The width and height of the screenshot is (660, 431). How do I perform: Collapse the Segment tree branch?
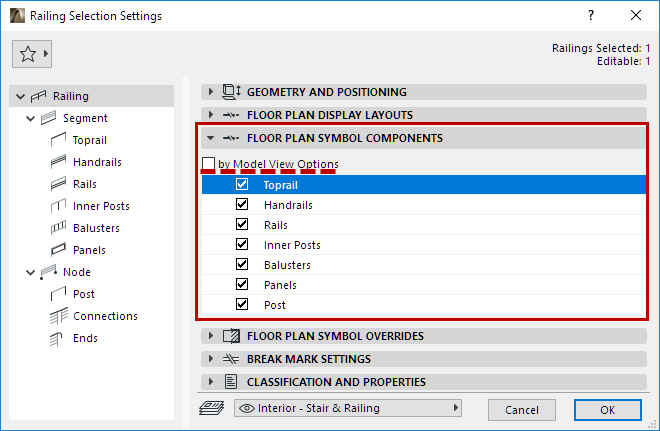[x=31, y=118]
